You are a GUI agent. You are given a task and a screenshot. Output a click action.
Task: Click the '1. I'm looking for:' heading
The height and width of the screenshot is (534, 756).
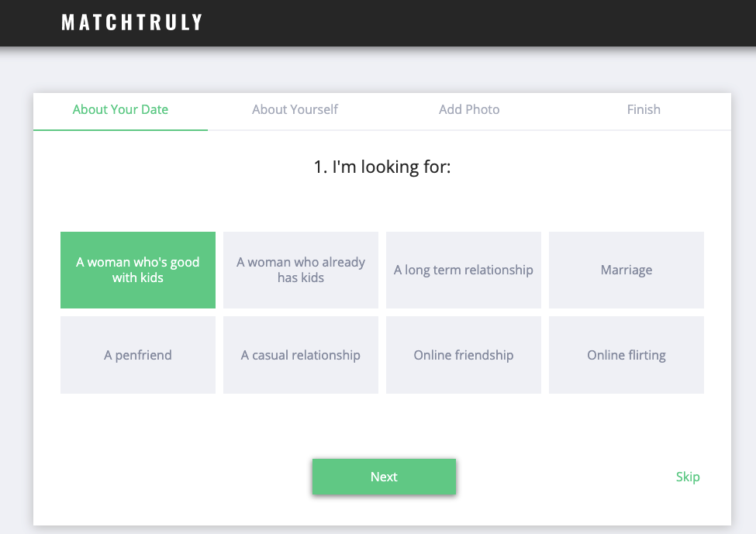click(x=382, y=167)
